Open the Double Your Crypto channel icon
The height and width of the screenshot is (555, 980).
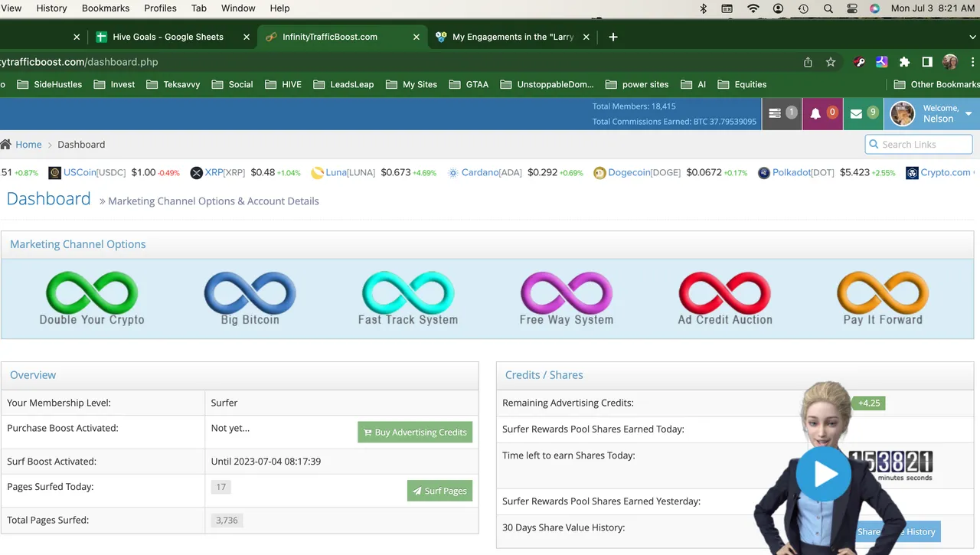92,293
